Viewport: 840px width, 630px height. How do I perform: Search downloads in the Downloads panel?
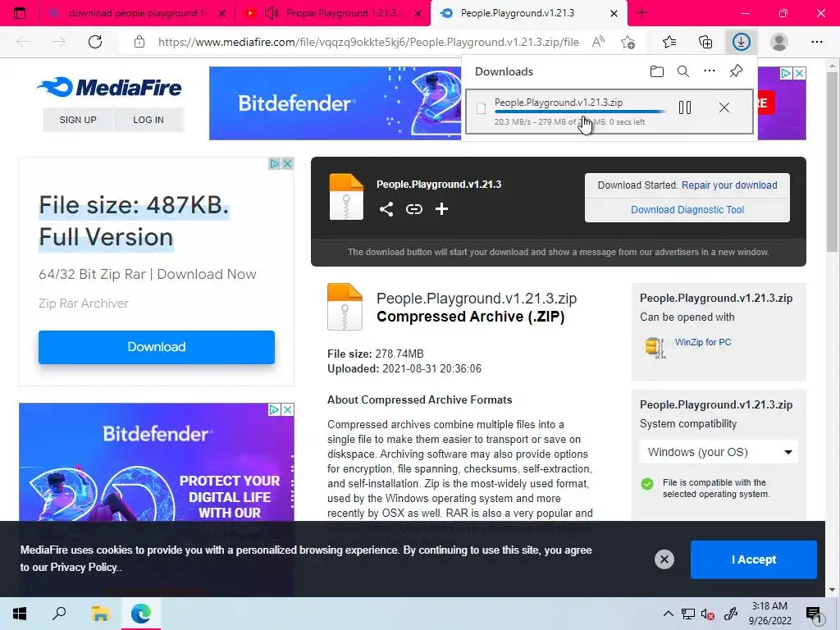pos(683,71)
